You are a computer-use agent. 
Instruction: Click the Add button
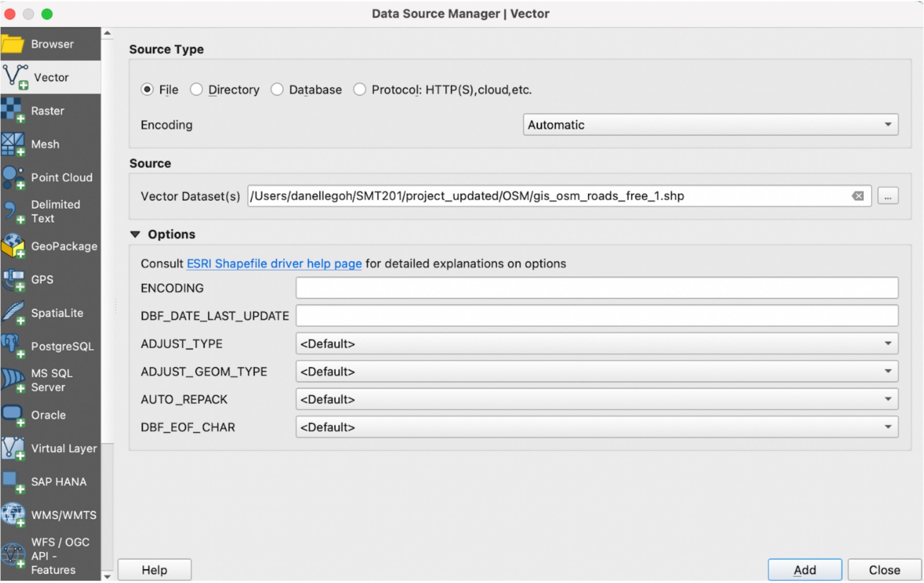pos(804,570)
